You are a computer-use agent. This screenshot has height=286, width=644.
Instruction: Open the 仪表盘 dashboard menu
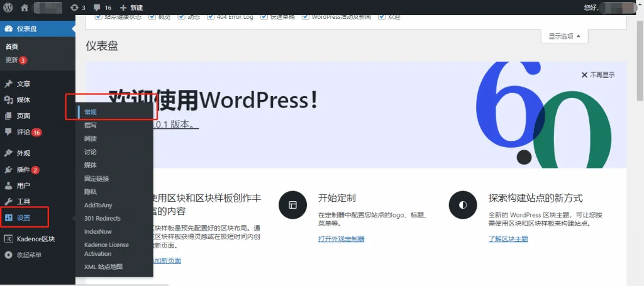click(x=38, y=29)
